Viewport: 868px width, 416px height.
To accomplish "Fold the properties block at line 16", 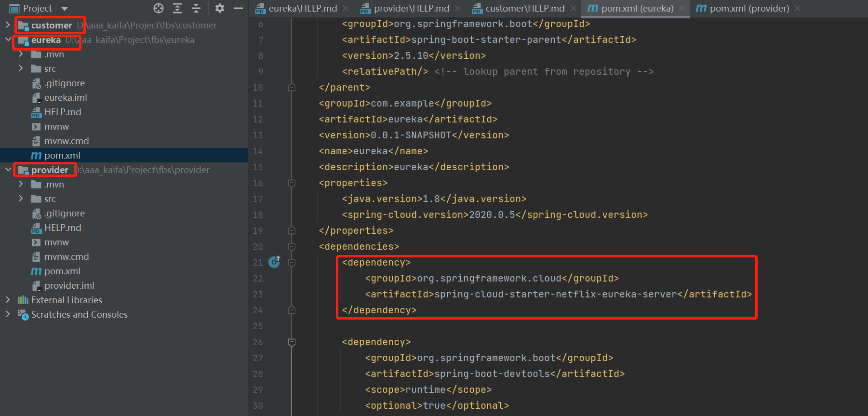I will coord(292,183).
